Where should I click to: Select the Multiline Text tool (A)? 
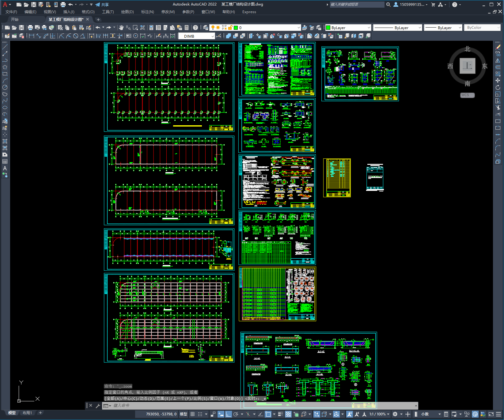point(5,168)
